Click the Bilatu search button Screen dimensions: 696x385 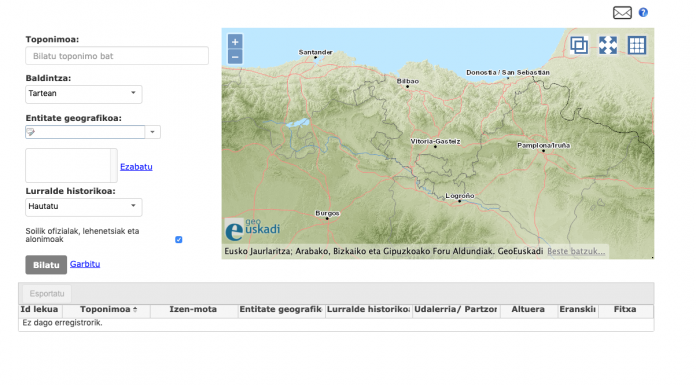(x=46, y=265)
